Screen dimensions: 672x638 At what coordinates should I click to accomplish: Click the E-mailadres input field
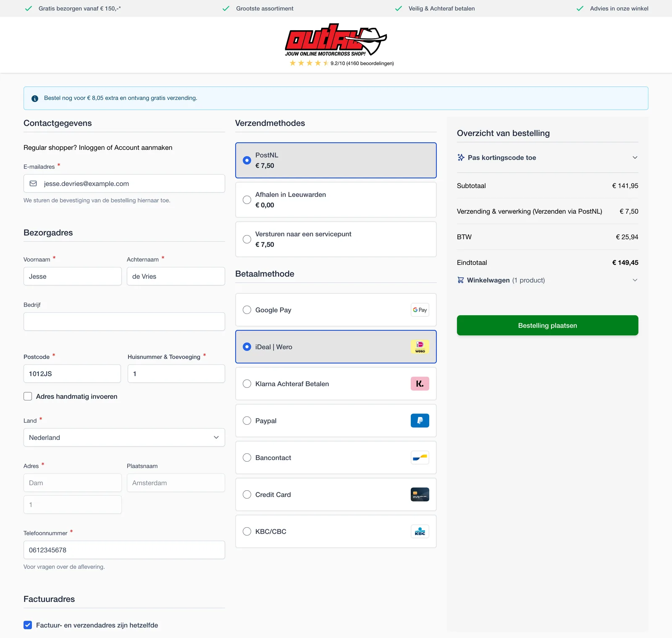(x=124, y=183)
